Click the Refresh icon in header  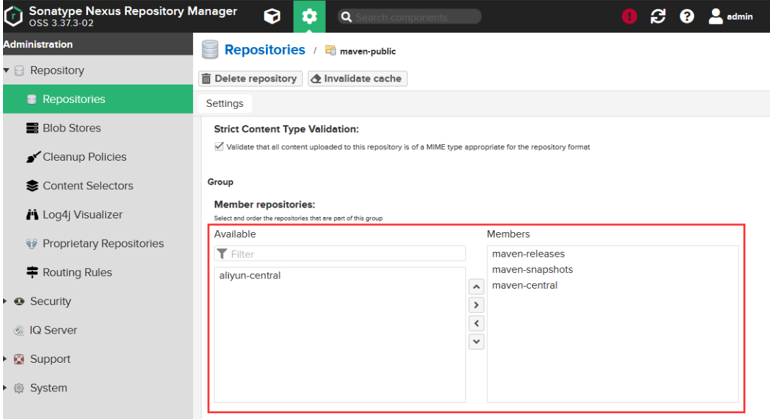(x=658, y=16)
